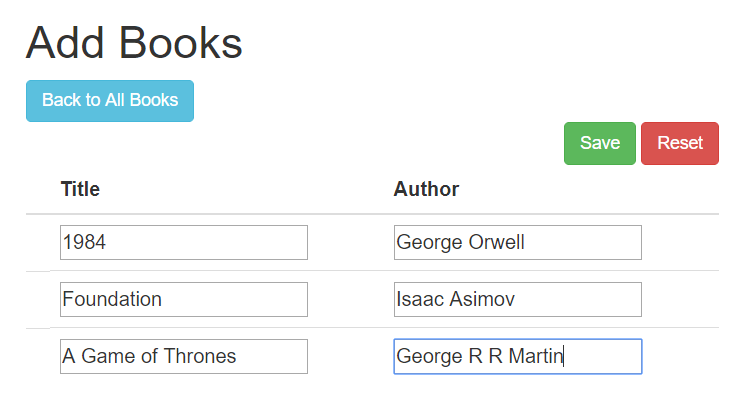
Task: Click the red Reset button
Action: pos(680,143)
